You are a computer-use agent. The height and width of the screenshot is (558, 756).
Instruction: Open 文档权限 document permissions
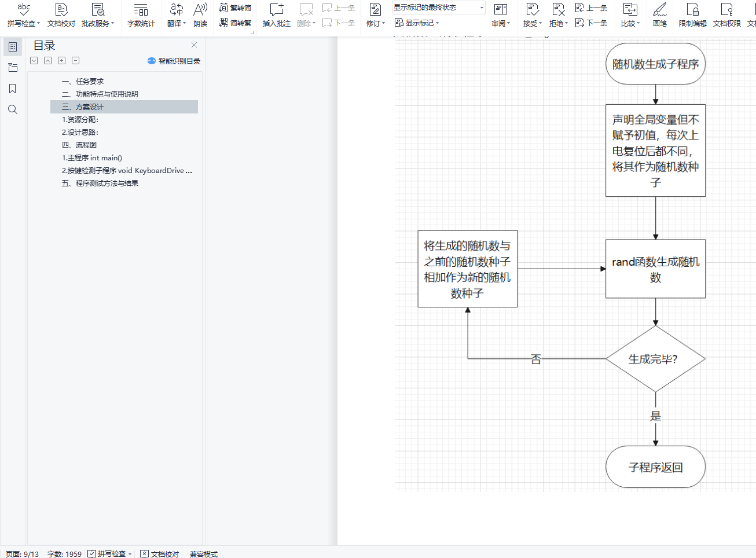click(x=727, y=14)
